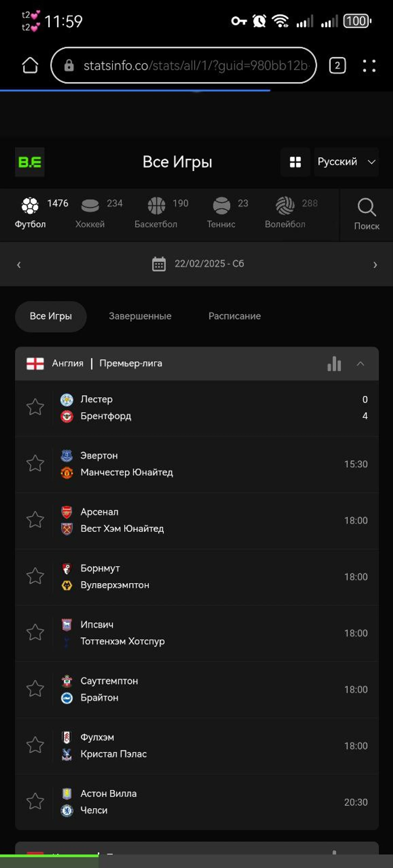
Task: Open the grid view icon
Action: pos(295,162)
